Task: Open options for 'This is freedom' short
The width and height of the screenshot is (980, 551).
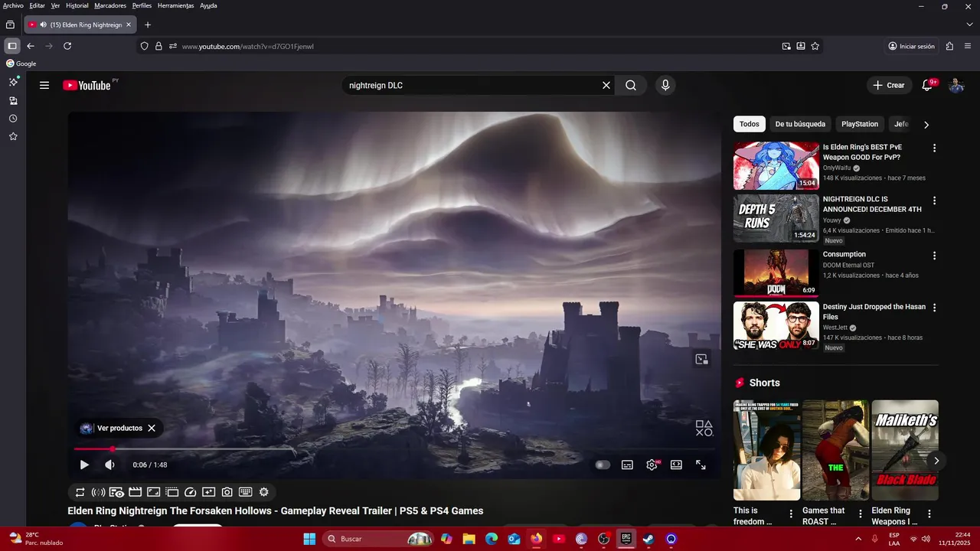Action: point(791,514)
